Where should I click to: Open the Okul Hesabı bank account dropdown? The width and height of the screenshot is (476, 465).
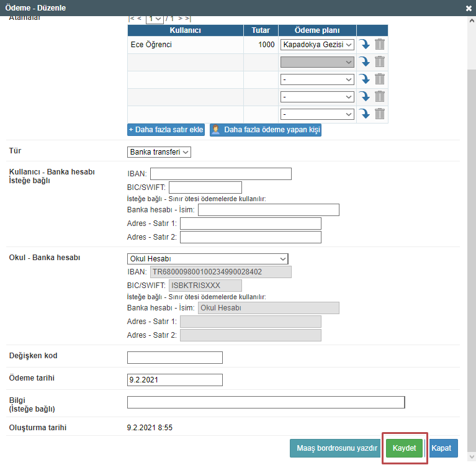pyautogui.click(x=208, y=259)
